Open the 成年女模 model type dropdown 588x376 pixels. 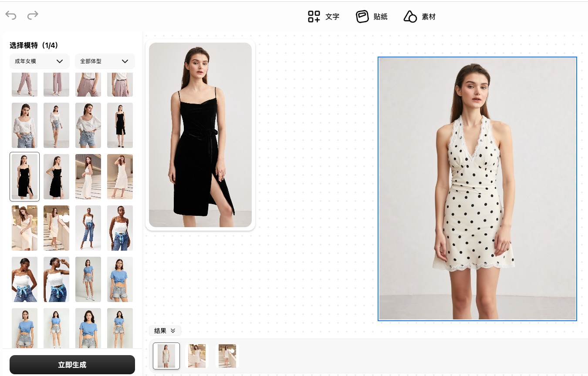(39, 61)
